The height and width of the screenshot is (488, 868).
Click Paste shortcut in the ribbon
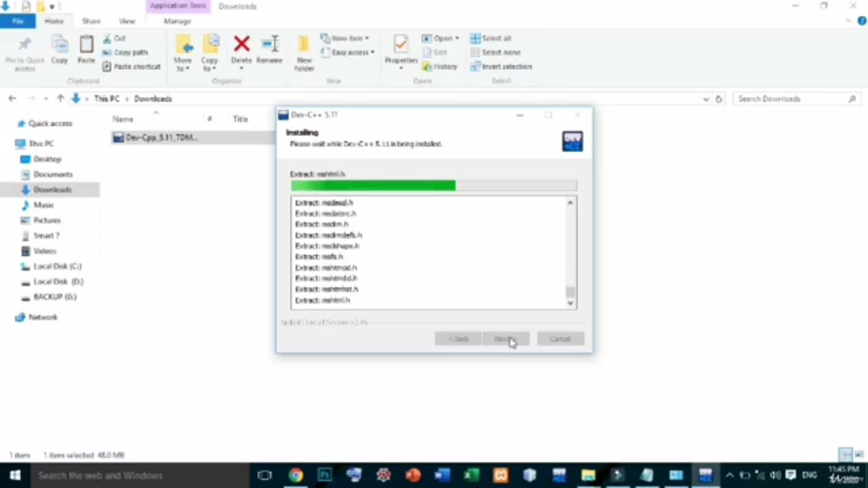(132, 66)
